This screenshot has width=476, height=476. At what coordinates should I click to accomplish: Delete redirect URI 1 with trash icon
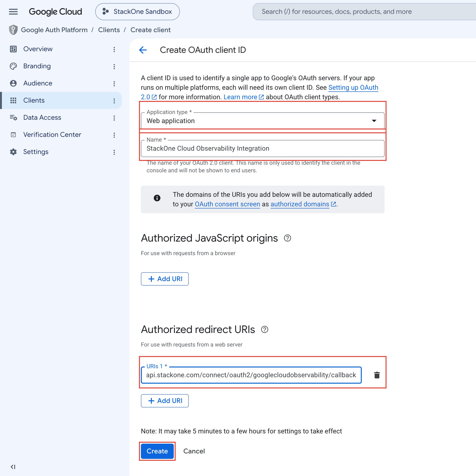pyautogui.click(x=377, y=375)
